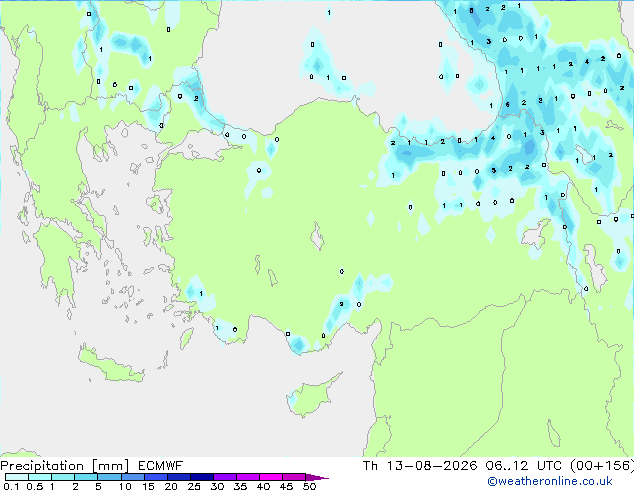
Task: Select the 40–45 mm legend swatch
Action: click(x=271, y=477)
